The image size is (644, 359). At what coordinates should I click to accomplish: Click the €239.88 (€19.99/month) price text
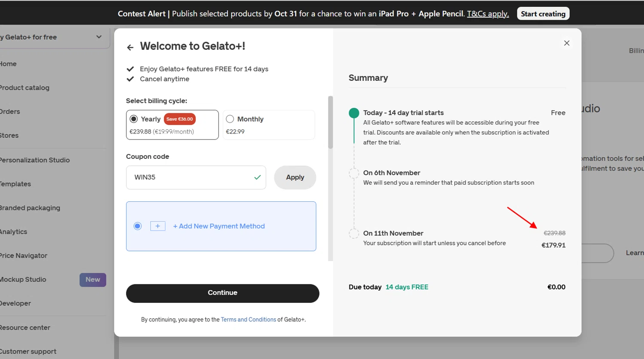point(161,131)
